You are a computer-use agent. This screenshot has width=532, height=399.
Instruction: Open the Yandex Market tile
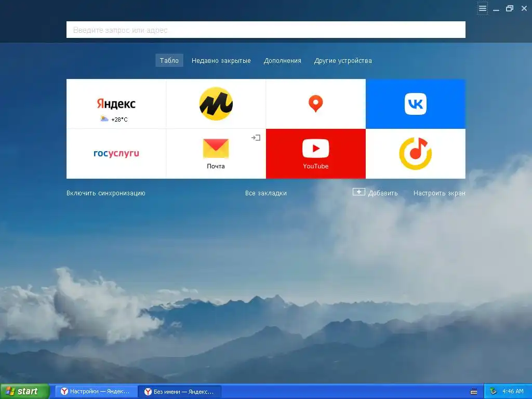coord(216,104)
